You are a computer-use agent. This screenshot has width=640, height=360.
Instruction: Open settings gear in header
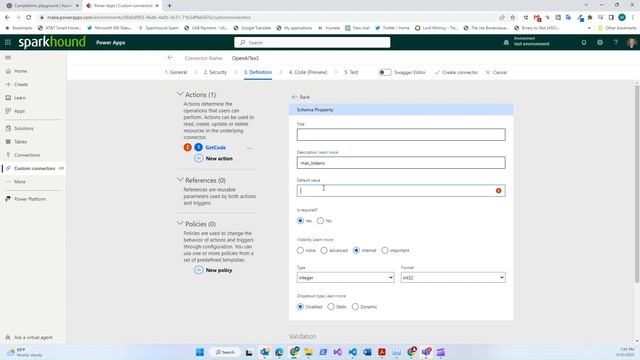click(x=600, y=42)
